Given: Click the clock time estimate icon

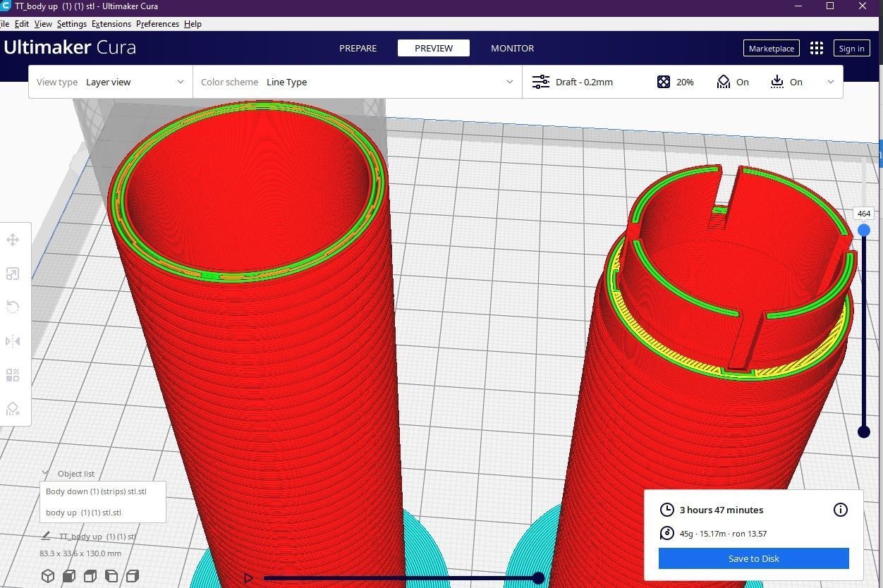Looking at the screenshot, I should click(x=667, y=510).
